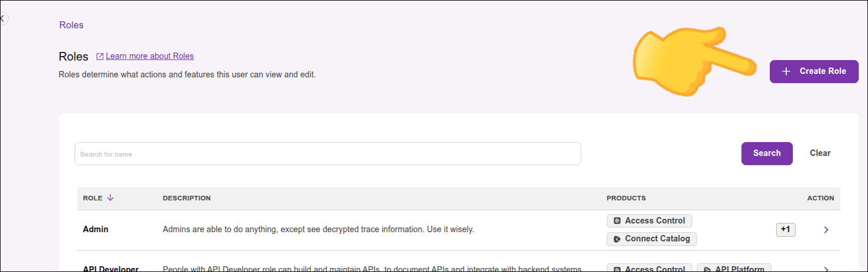Click the sort arrow next to ROLE
Viewport: 868px width, 272px height.
[110, 198]
